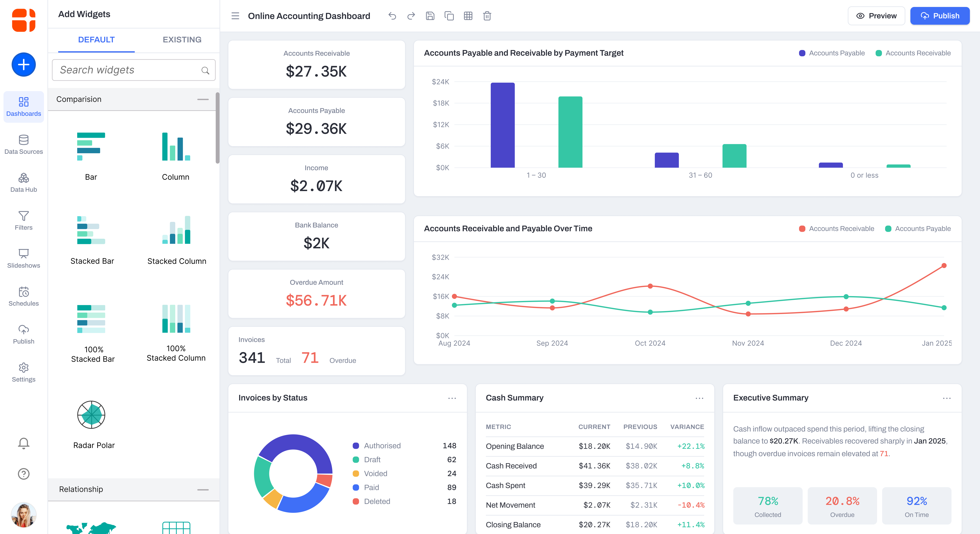980x534 pixels.
Task: Toggle Accounts Receivable legend in bar chart
Action: [x=913, y=53]
